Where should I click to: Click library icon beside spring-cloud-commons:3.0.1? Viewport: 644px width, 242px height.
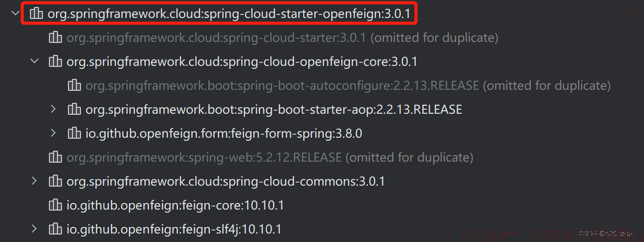[55, 181]
